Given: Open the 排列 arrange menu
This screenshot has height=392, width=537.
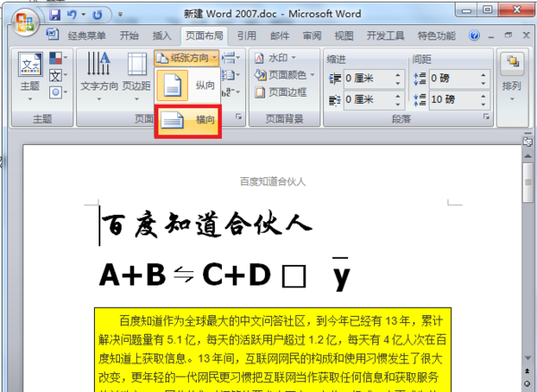Looking at the screenshot, I should coord(512,77).
